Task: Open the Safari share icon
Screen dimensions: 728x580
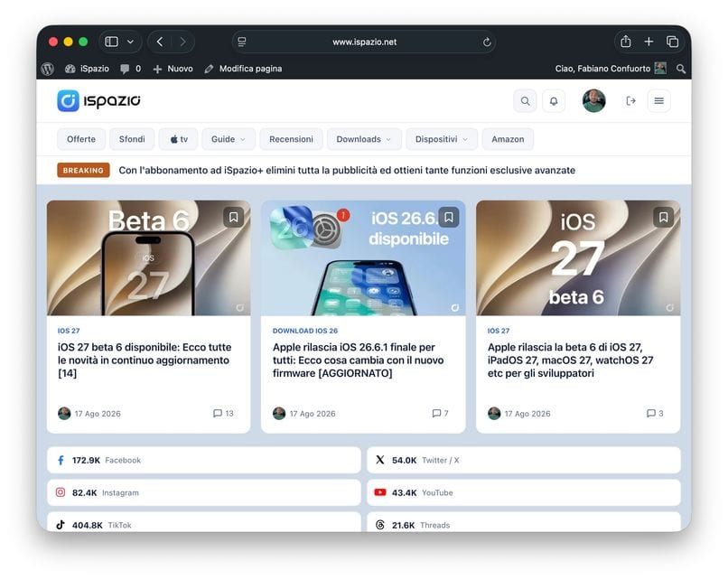Action: click(x=625, y=42)
